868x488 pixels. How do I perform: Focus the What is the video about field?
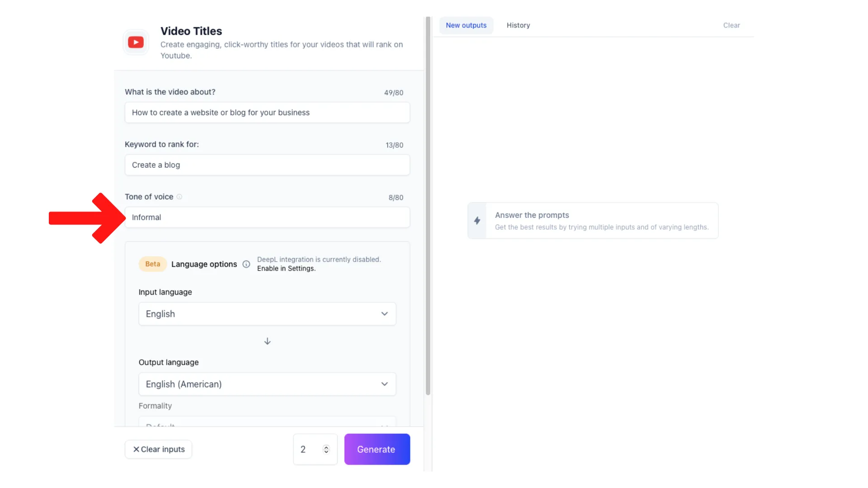267,113
